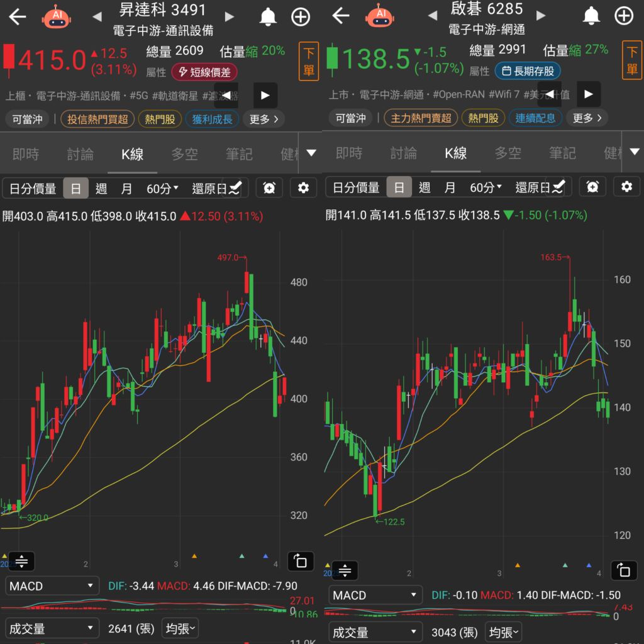Open 均張 dropdown on 啟碁 panel
The image size is (644, 644).
coord(503,632)
